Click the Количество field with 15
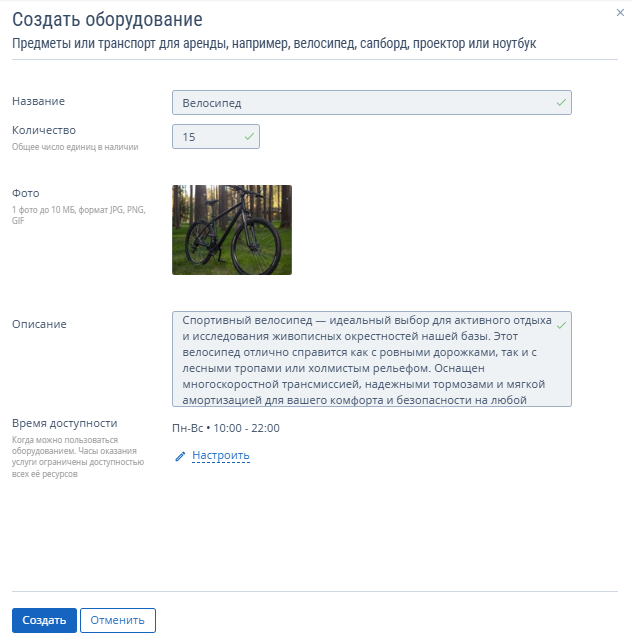632x641 pixels. [x=216, y=137]
